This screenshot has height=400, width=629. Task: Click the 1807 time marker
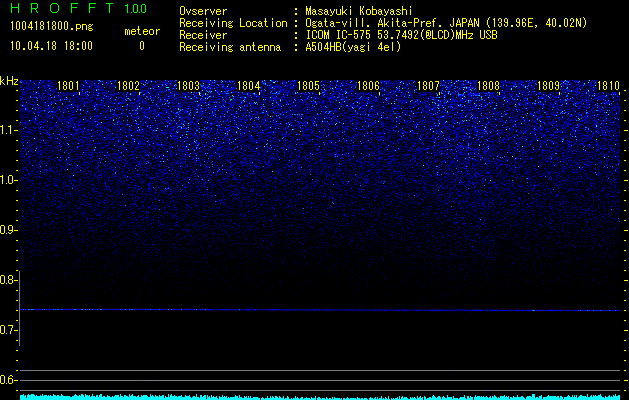click(428, 86)
